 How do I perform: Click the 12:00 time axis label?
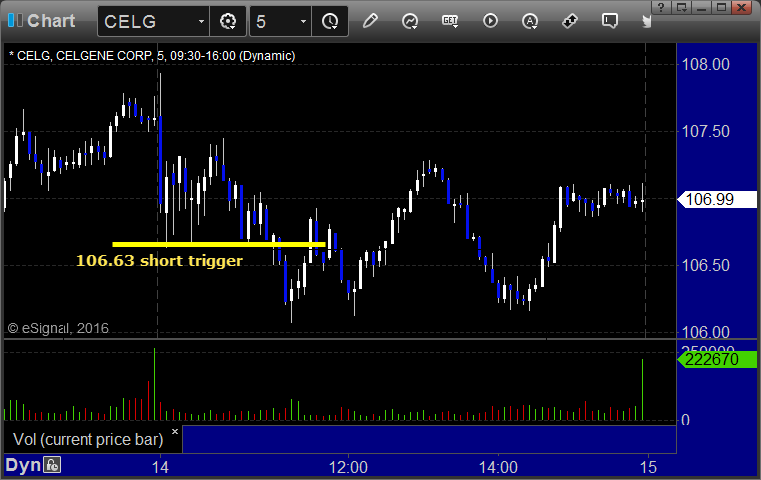(x=348, y=467)
